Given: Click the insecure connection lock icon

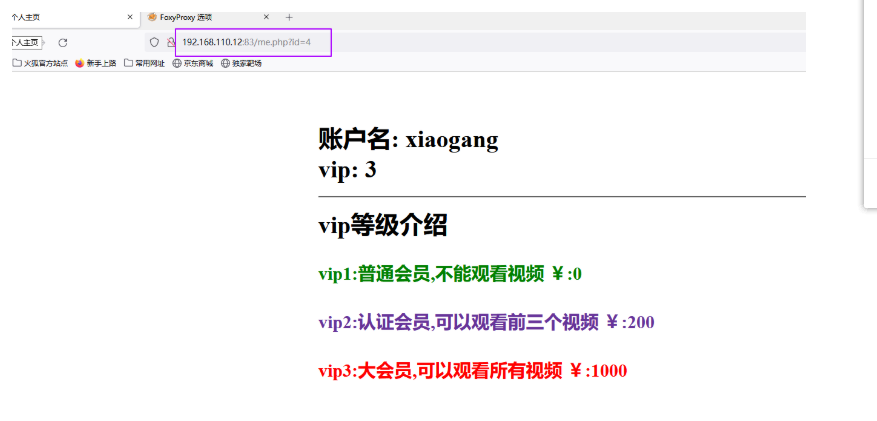Looking at the screenshot, I should 171,42.
